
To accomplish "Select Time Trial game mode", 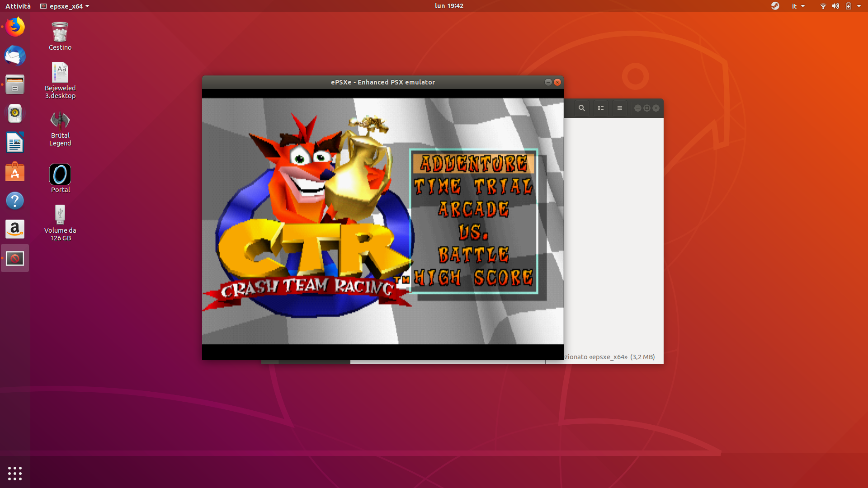I will (x=473, y=187).
